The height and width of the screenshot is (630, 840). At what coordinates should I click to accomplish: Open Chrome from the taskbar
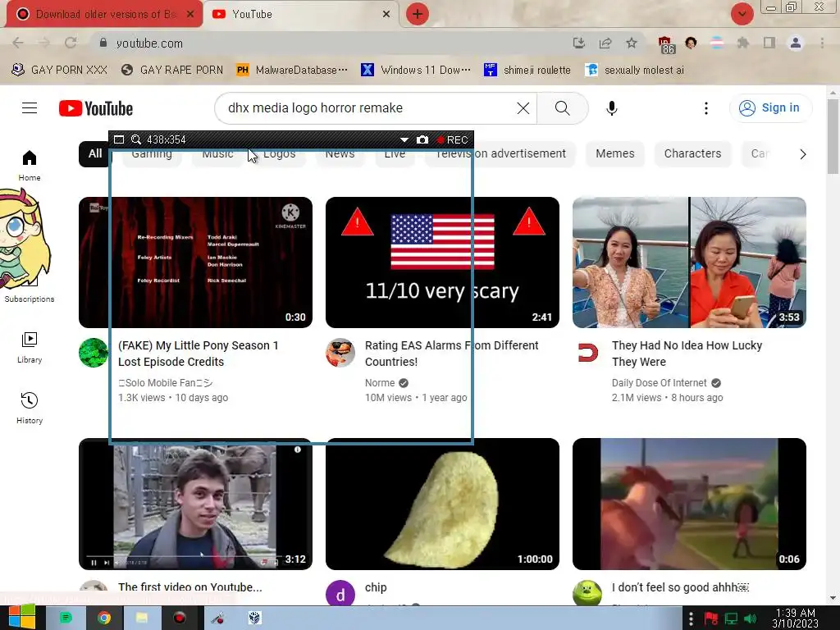pyautogui.click(x=104, y=619)
